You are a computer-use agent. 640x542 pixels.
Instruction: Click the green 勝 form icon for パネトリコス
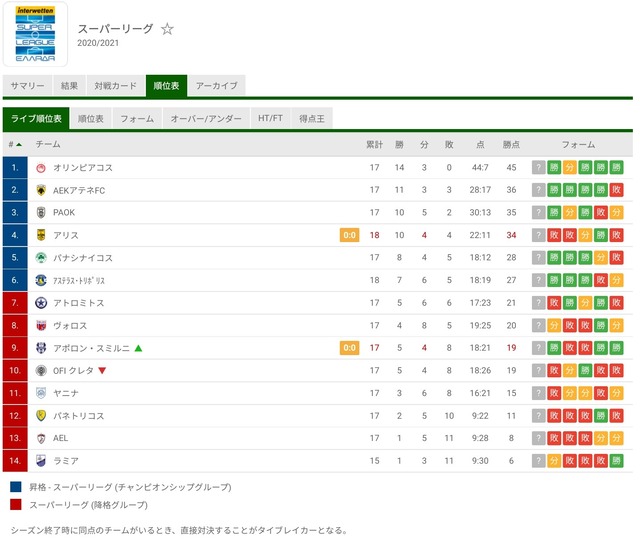(600, 416)
